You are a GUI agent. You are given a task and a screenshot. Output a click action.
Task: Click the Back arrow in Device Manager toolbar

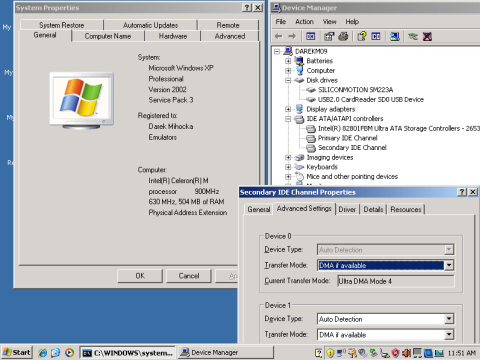tap(279, 36)
